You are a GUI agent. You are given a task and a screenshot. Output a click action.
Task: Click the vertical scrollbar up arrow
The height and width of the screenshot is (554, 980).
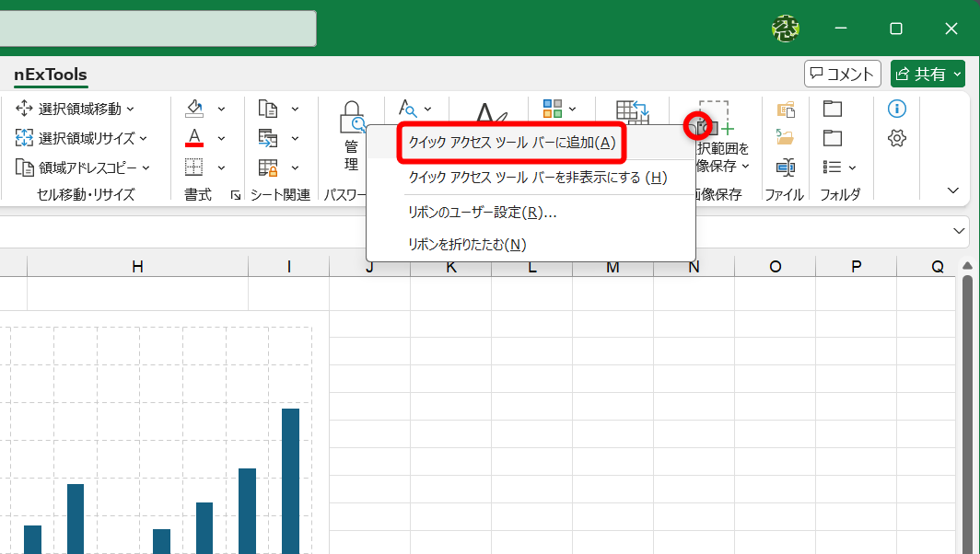(967, 267)
